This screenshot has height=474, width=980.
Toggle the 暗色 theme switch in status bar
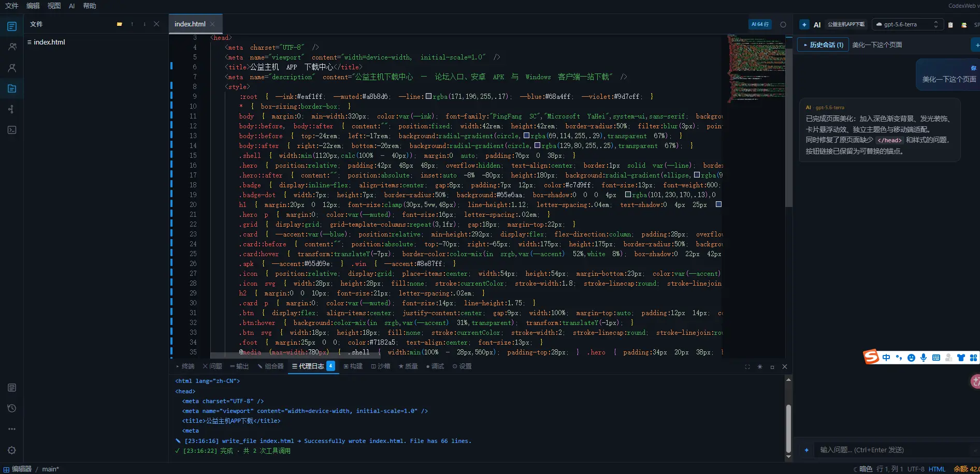[863, 469]
